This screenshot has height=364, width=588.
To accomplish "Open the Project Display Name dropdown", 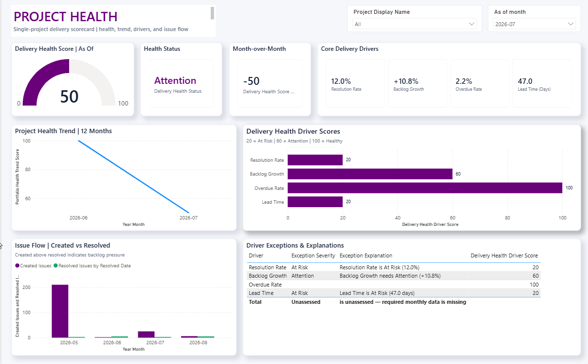I will pos(414,24).
